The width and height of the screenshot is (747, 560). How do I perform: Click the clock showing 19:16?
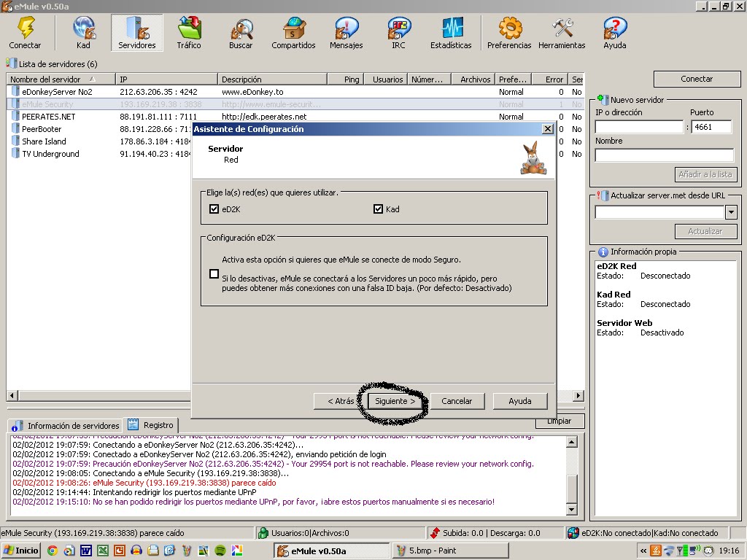point(729,551)
